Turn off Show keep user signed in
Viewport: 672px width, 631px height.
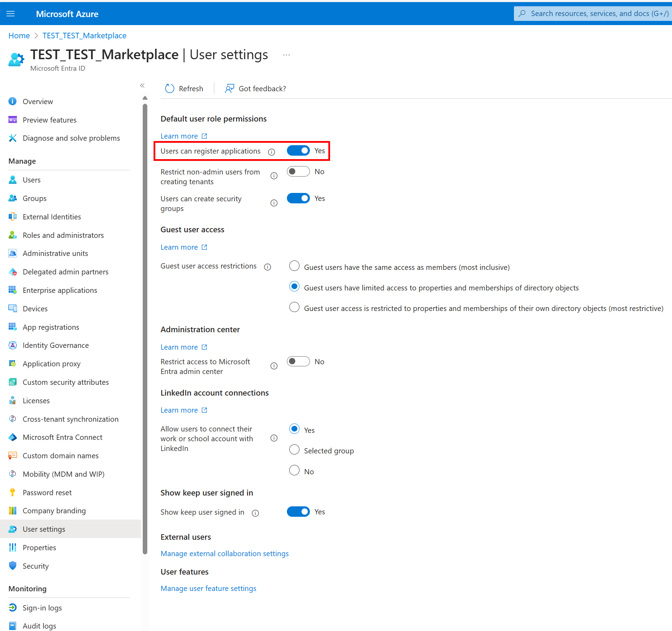click(298, 512)
